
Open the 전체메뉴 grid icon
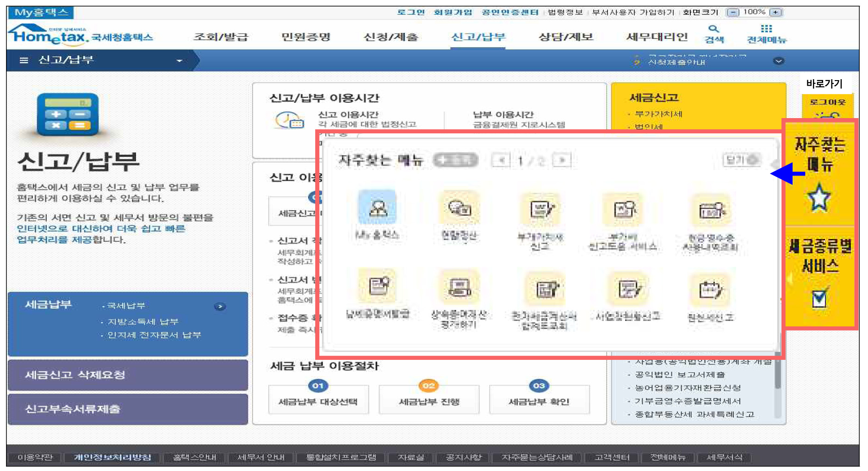click(766, 29)
